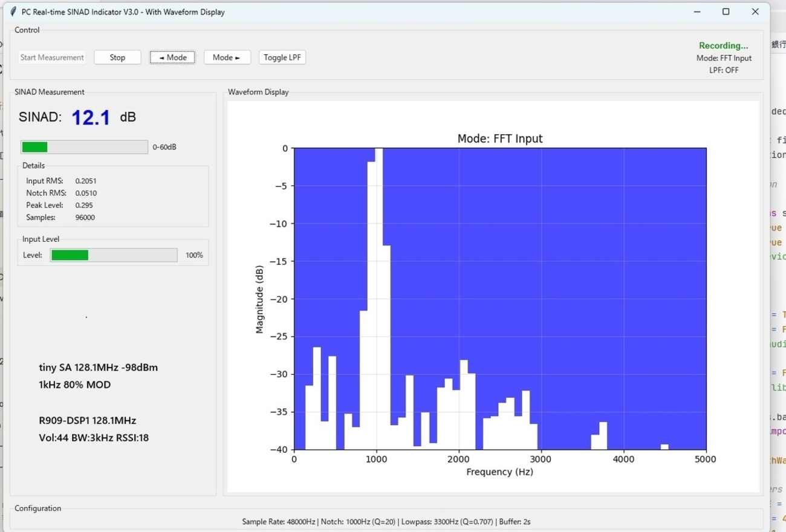
Task: Toggle the LPF filter
Action: (282, 57)
